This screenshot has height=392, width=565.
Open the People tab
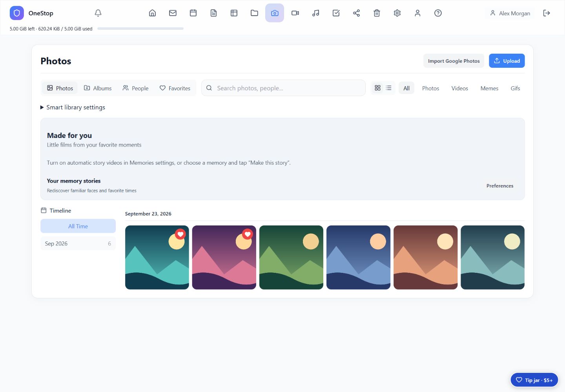pyautogui.click(x=135, y=88)
